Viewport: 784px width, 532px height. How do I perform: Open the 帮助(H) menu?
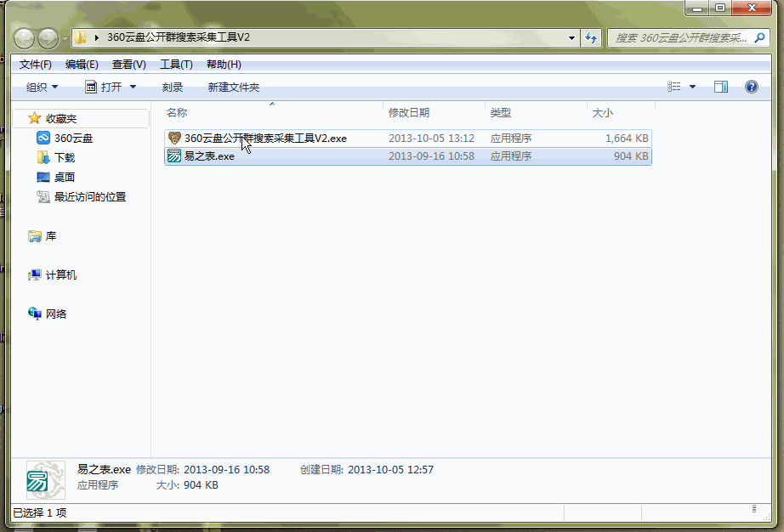[224, 65]
